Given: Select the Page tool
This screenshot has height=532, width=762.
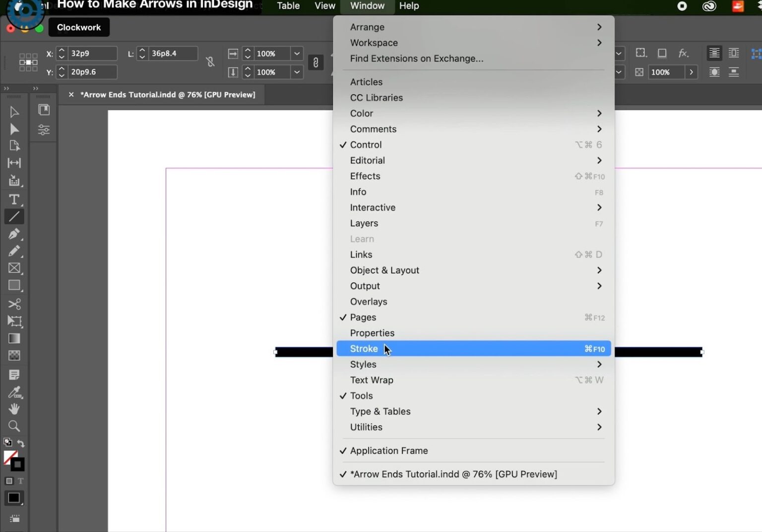Looking at the screenshot, I should pos(14,146).
